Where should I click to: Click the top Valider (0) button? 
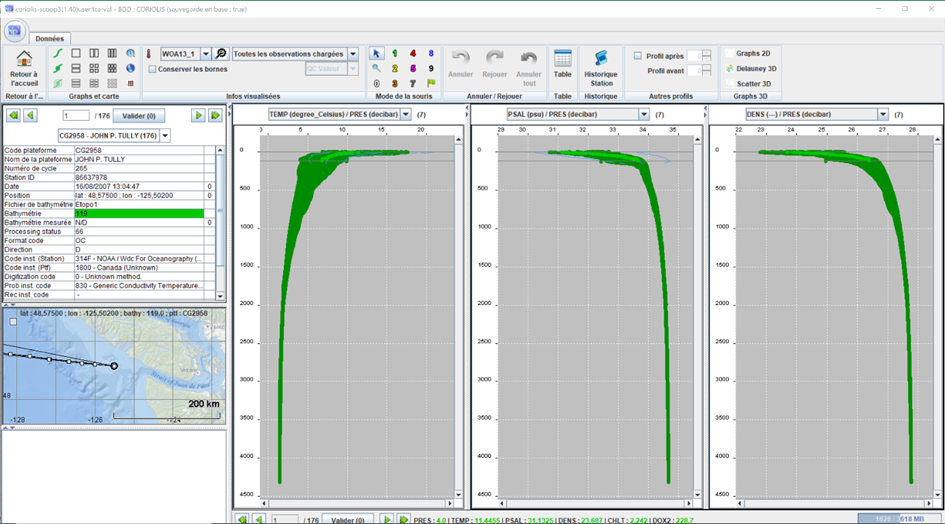(x=139, y=116)
